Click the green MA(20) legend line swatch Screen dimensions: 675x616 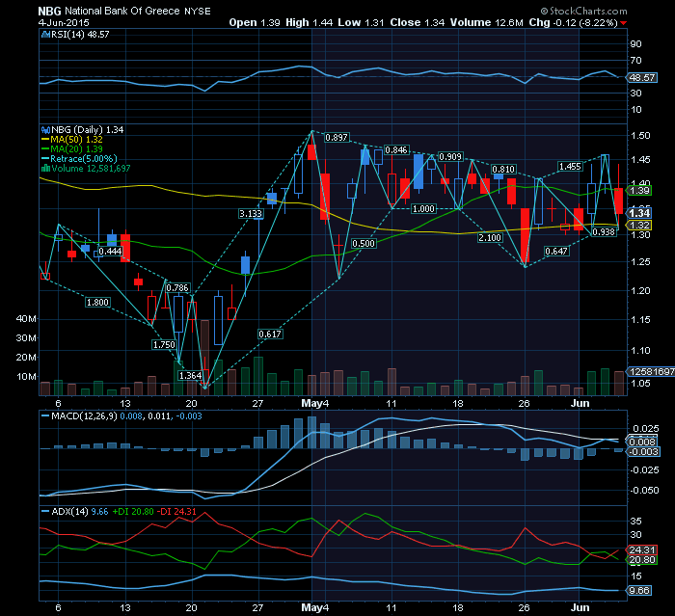(x=45, y=149)
